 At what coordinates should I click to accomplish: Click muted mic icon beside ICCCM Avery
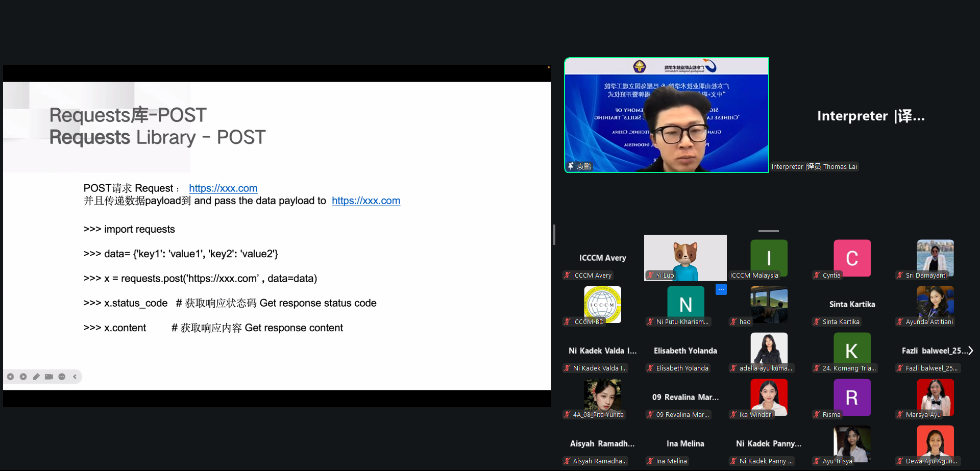pyautogui.click(x=567, y=276)
